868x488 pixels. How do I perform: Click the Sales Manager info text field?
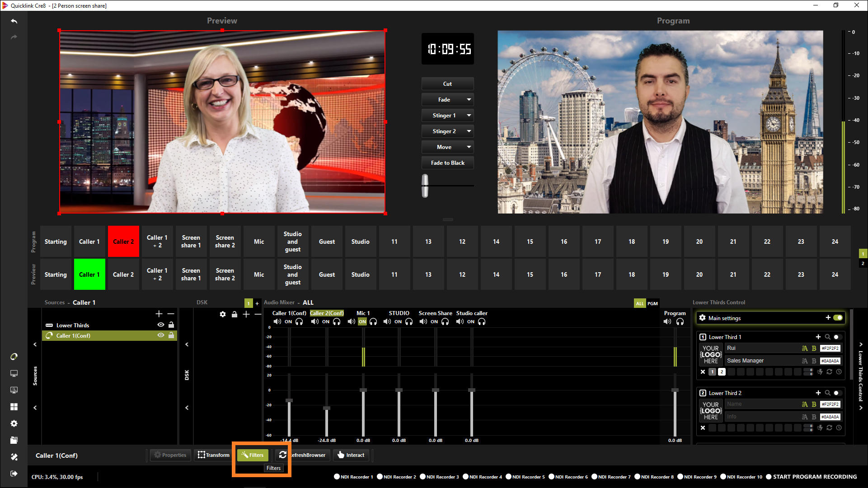[761, 361]
